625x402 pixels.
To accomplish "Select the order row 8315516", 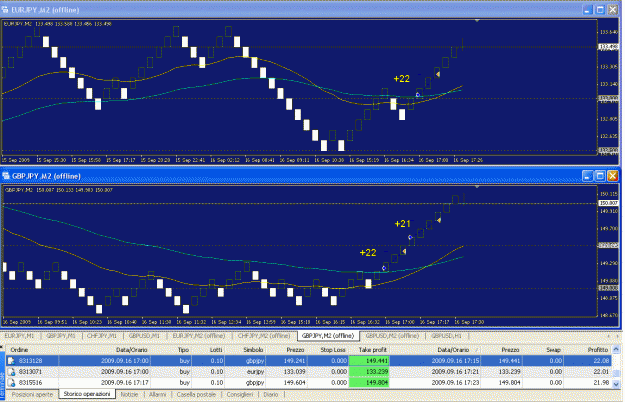I will coord(309,383).
